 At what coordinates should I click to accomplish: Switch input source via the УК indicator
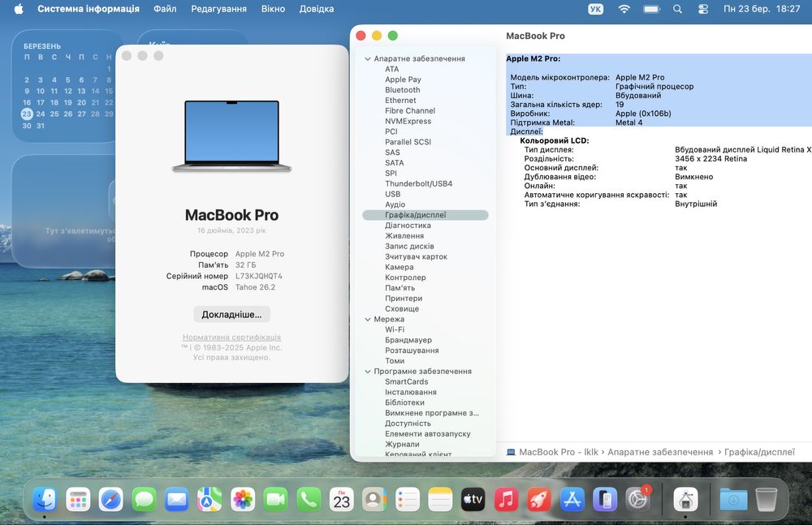pyautogui.click(x=595, y=9)
